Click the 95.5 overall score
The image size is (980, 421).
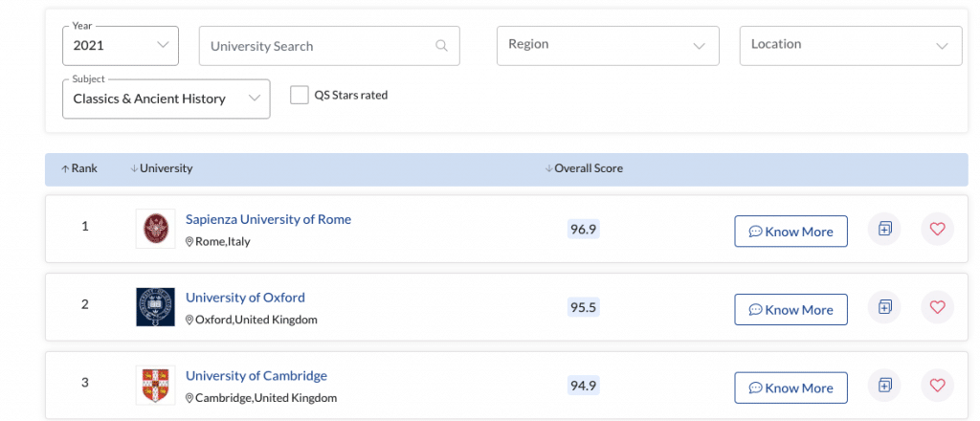(583, 307)
